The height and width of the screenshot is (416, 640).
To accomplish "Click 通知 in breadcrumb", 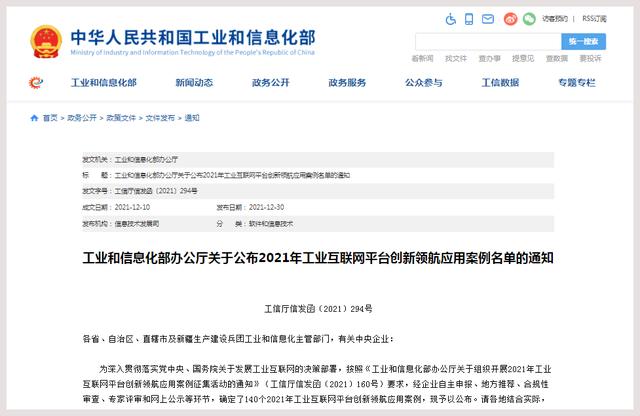I will [x=192, y=118].
